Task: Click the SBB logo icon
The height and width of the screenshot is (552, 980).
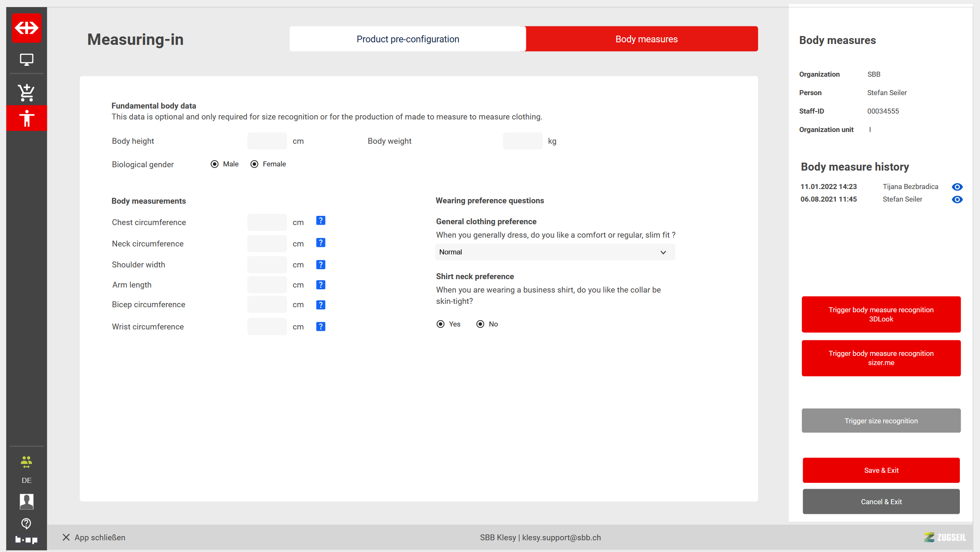Action: click(26, 28)
